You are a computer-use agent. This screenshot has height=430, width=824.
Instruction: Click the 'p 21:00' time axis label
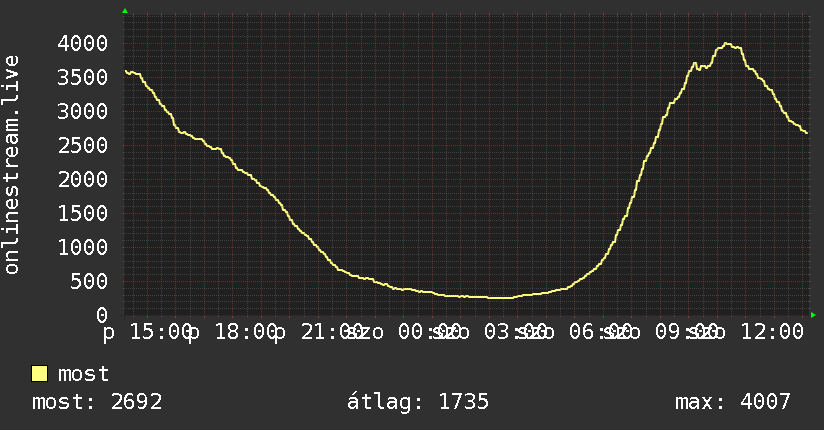[318, 333]
